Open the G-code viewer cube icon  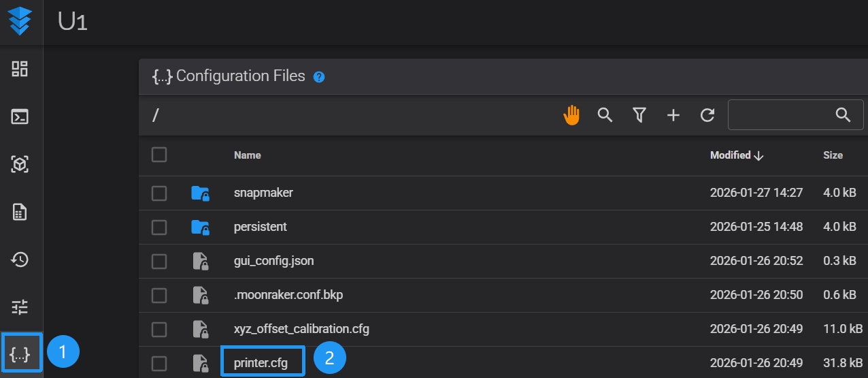pyautogui.click(x=20, y=164)
